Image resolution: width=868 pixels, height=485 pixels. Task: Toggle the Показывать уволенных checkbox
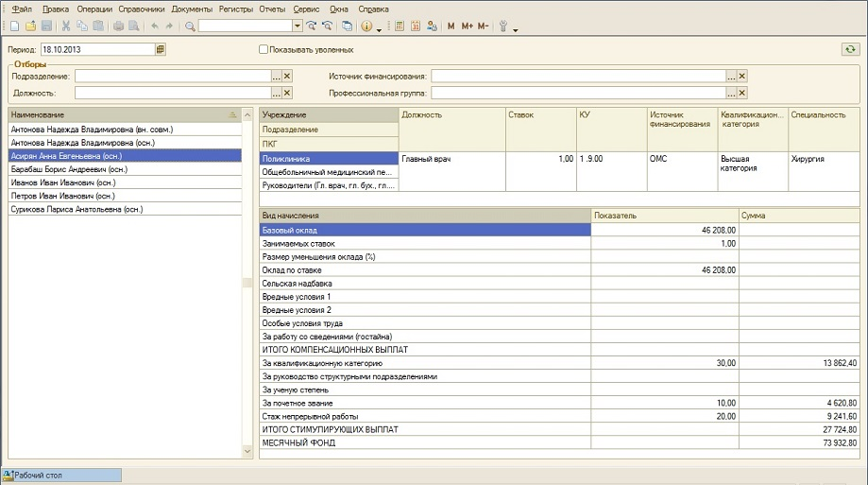click(x=264, y=49)
